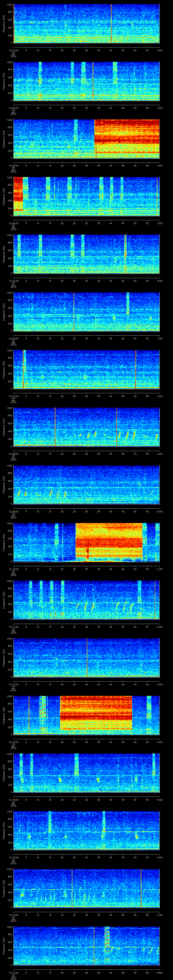This screenshot has width=173, height=980.
Task: Click the '12:11:00' time axis label
Action: tap(13, 627)
